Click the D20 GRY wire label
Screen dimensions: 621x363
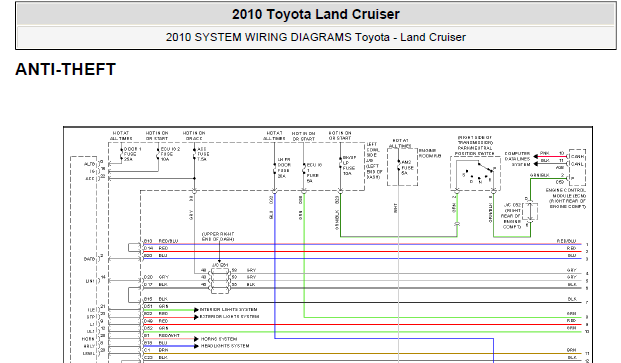156,277
